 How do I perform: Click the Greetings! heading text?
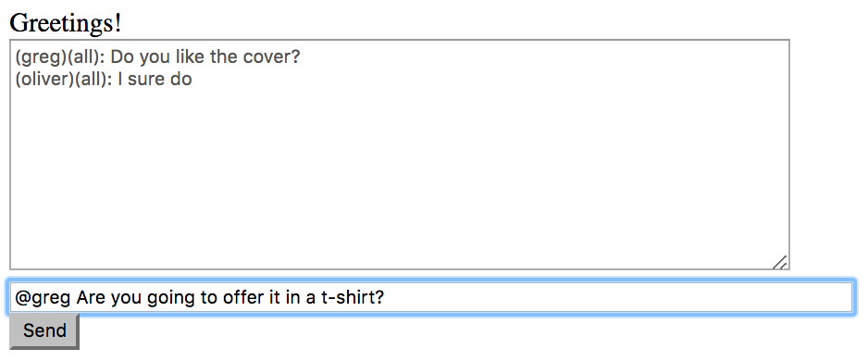[x=66, y=23]
